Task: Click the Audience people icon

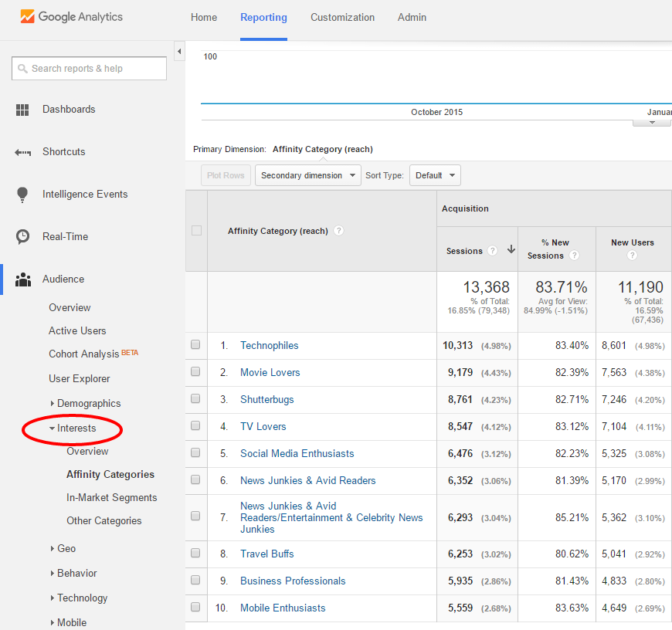Action: (23, 279)
